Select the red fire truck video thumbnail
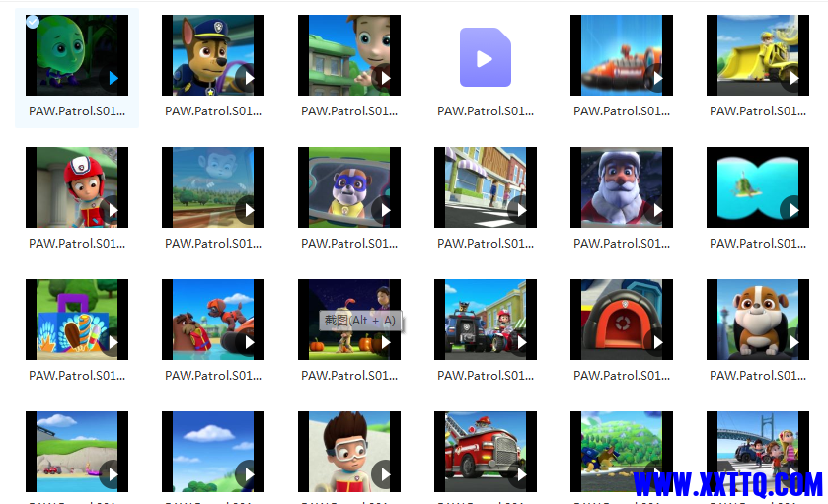The image size is (828, 504). click(486, 452)
